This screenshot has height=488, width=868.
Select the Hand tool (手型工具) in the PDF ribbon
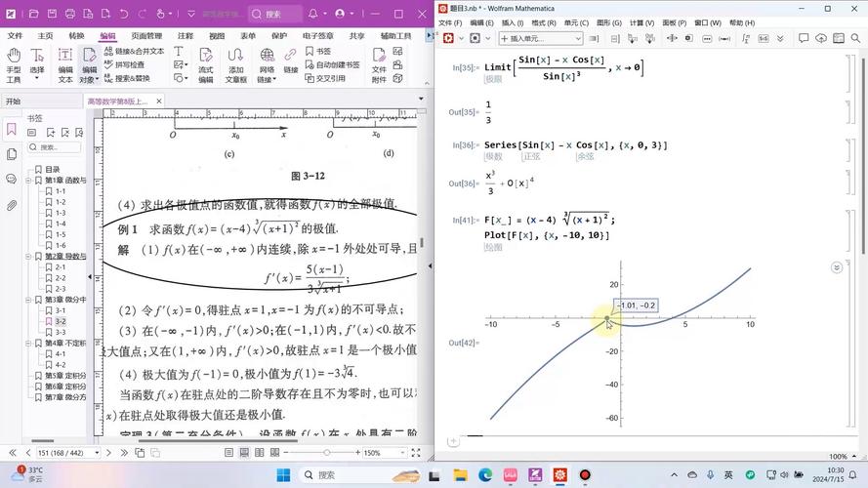tap(14, 65)
